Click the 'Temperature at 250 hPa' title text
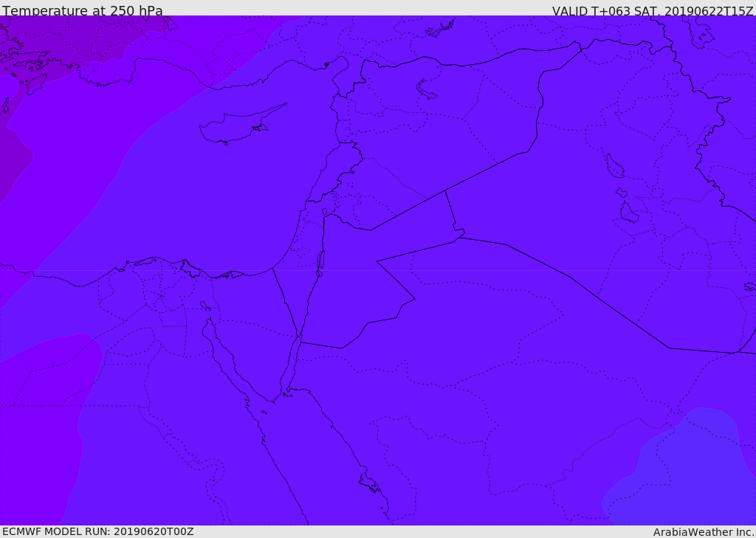 coord(83,10)
